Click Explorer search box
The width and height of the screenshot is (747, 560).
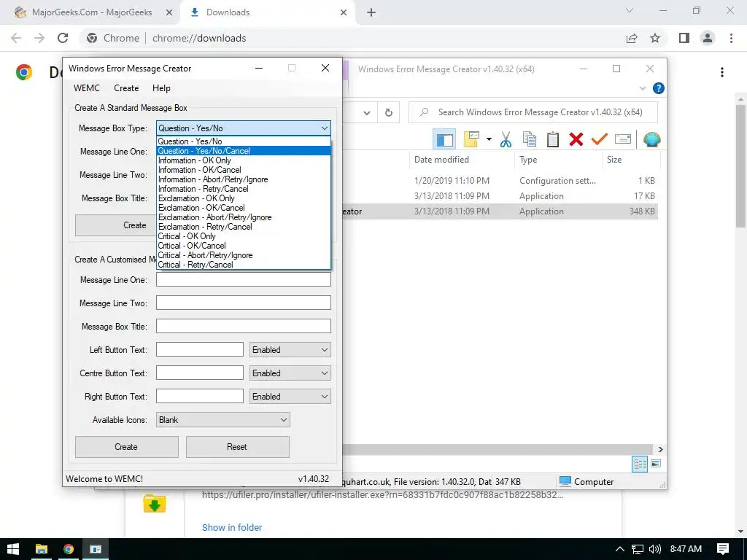pos(533,112)
